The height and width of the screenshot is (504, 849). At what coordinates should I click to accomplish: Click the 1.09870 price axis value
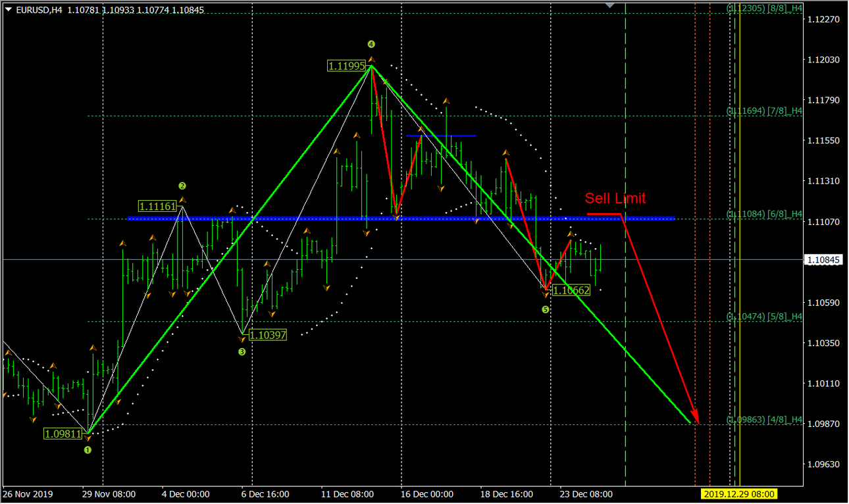(x=823, y=424)
